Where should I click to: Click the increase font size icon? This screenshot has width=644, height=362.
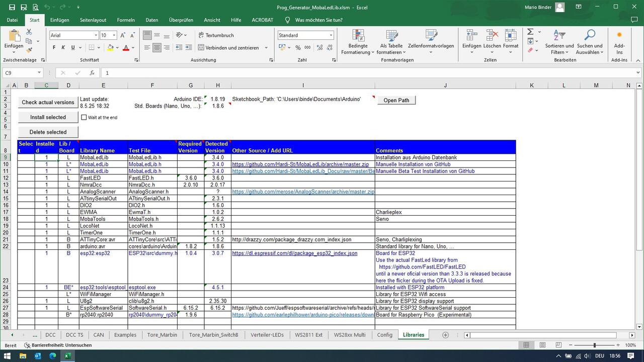point(123,35)
